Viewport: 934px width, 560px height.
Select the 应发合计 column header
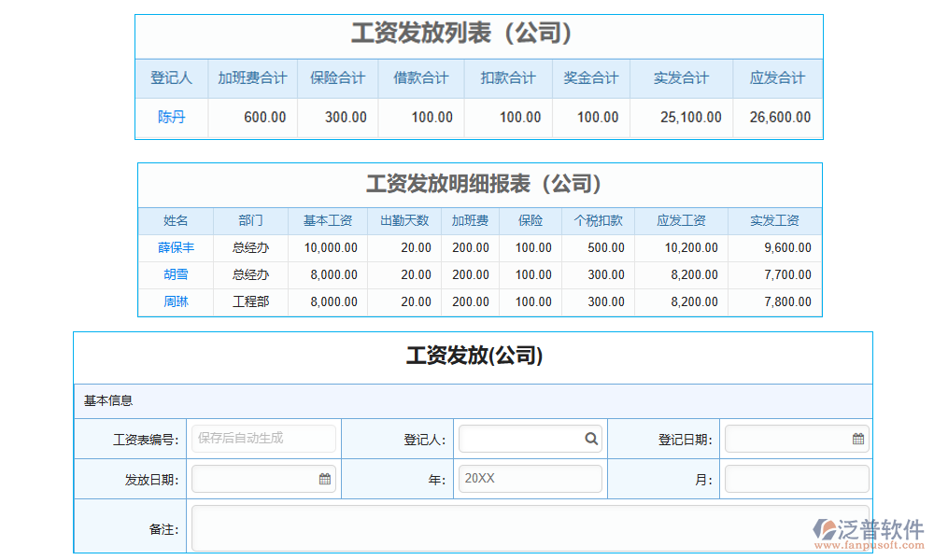pyautogui.click(x=777, y=78)
